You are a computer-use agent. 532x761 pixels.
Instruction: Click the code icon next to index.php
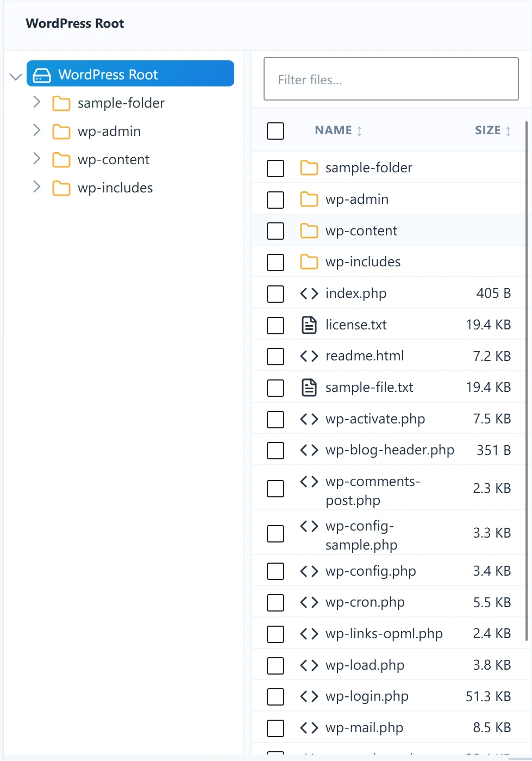coord(309,294)
